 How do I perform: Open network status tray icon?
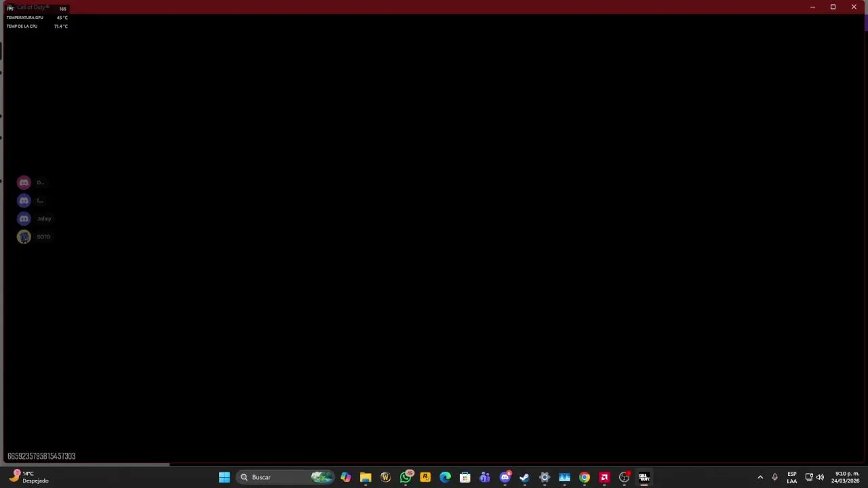pos(809,477)
